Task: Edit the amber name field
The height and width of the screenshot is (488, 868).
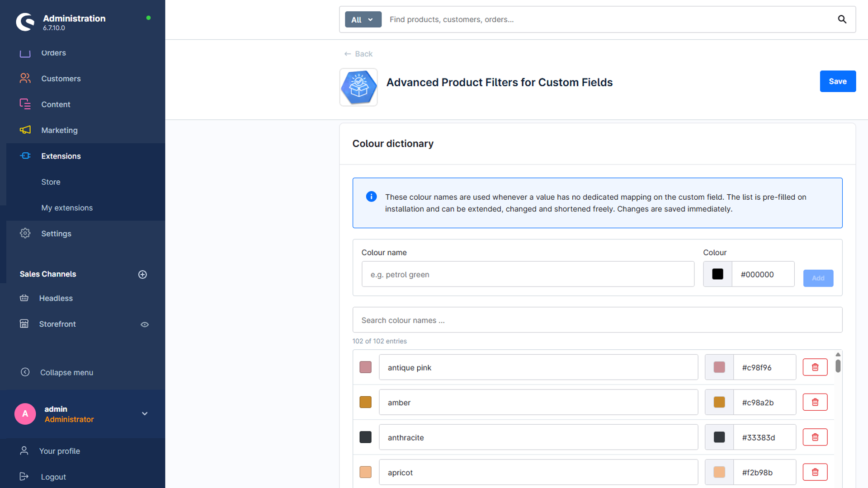Action: 538,402
